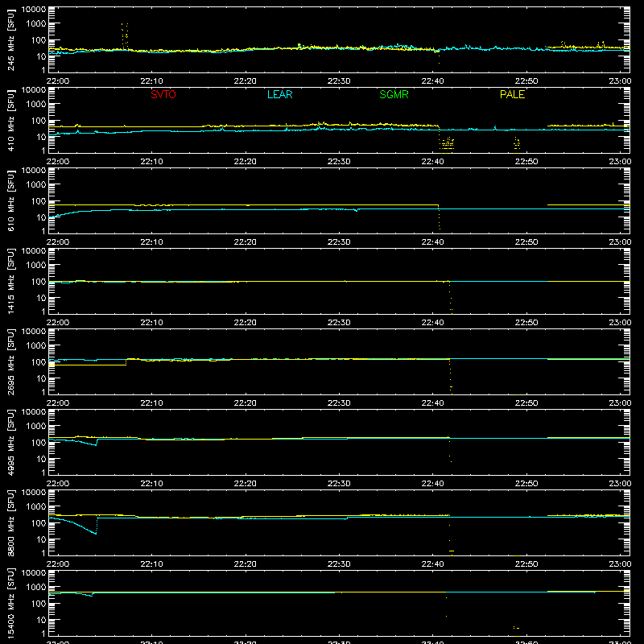The height and width of the screenshot is (644, 644).
Task: Select the 245 MHz [SFU] axis label
Action: 10,39
